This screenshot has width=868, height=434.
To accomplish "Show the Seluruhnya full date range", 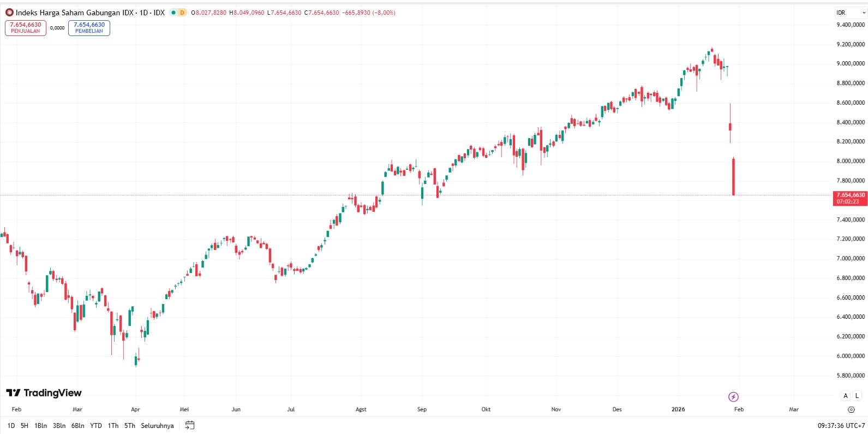I will 157,426.
